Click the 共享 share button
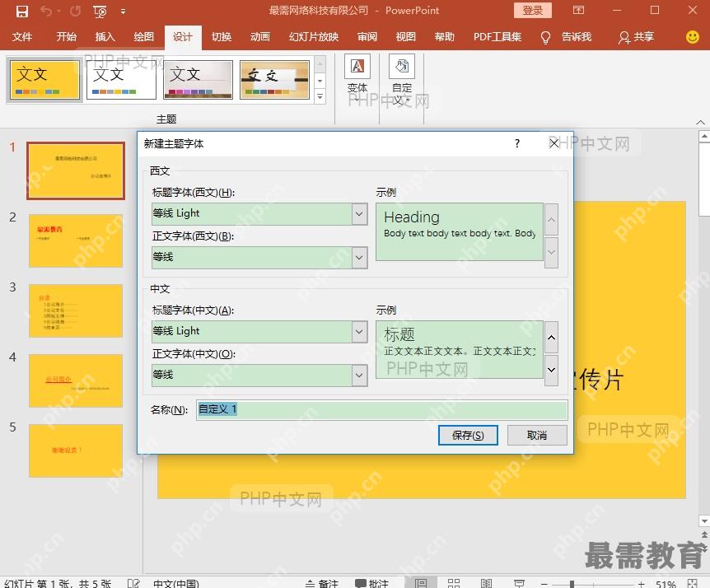Viewport: 710px width, 588px height. pyautogui.click(x=636, y=37)
